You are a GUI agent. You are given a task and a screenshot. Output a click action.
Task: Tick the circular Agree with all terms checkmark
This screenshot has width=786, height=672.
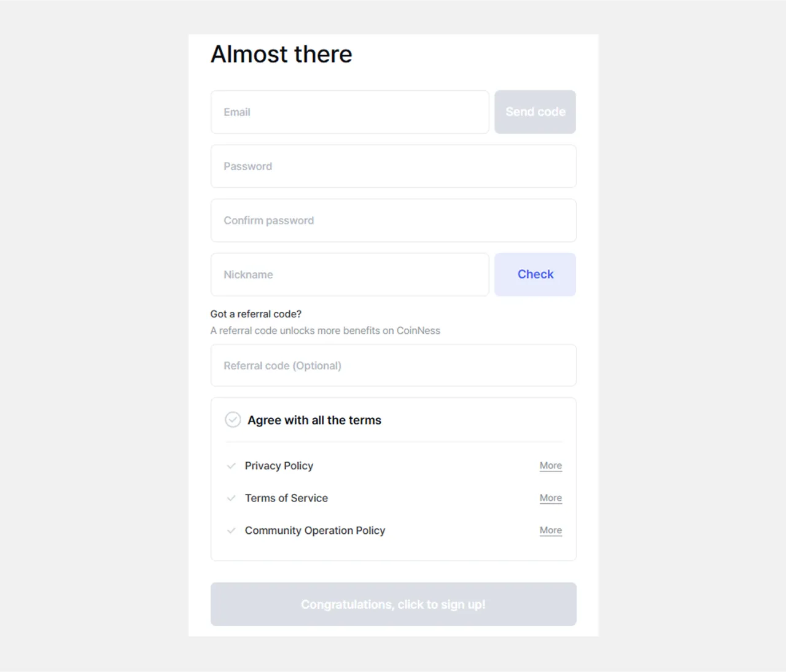[233, 420]
